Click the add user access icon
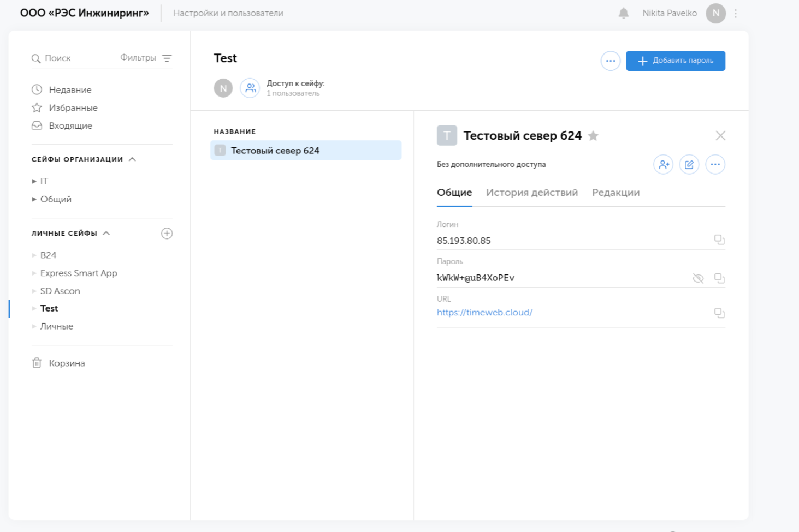 663,164
